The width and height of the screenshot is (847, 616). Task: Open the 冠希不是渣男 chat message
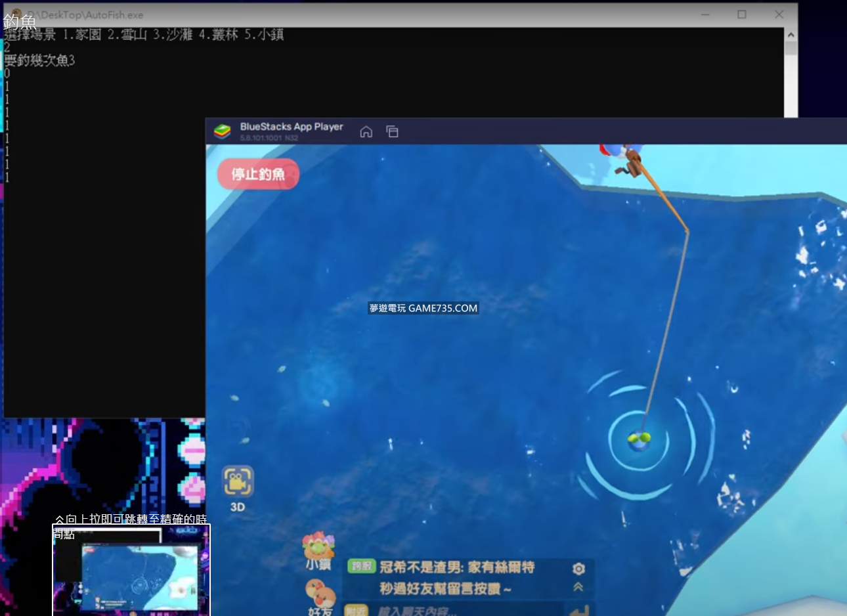(457, 578)
